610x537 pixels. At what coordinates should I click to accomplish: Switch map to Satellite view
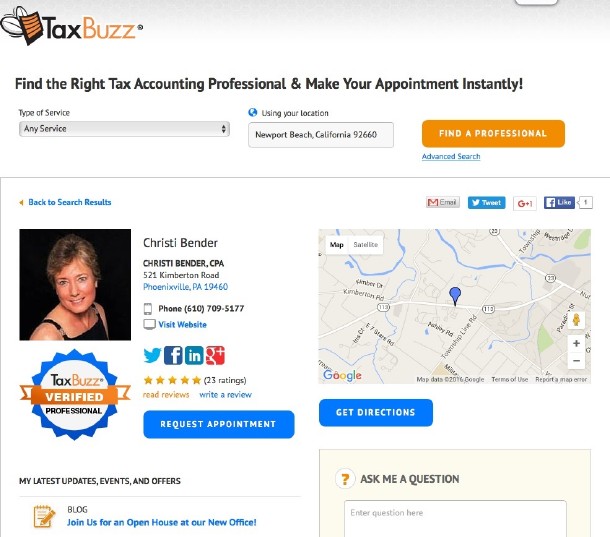coord(365,245)
